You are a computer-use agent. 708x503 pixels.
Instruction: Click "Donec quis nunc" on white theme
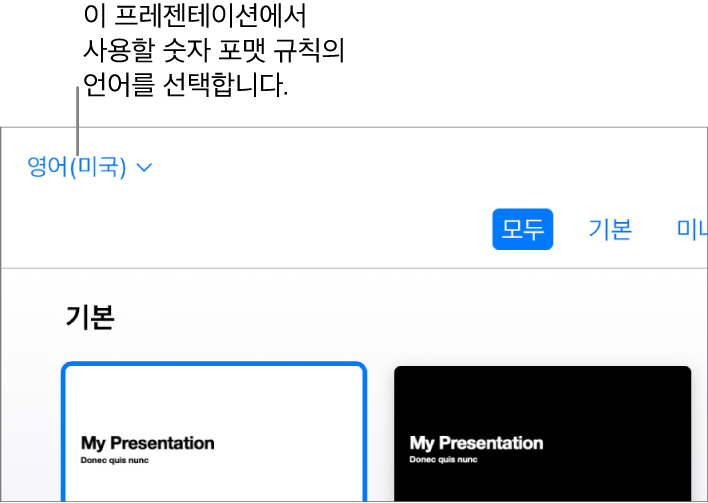(114, 460)
